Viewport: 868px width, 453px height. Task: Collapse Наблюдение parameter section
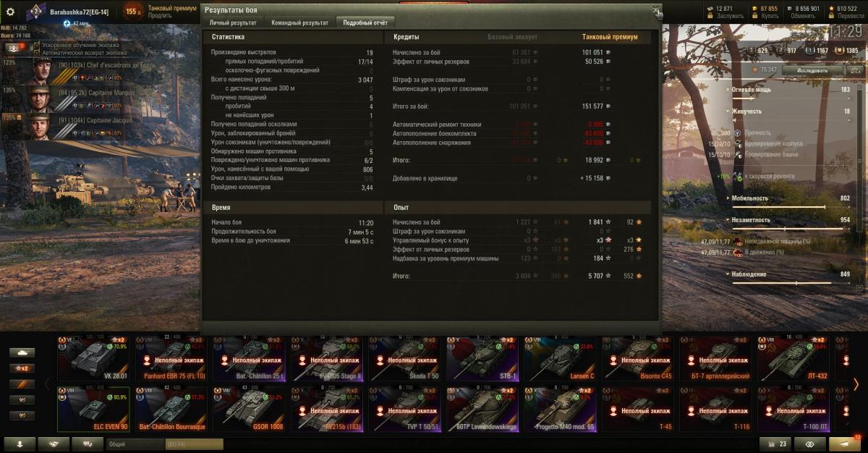727,274
